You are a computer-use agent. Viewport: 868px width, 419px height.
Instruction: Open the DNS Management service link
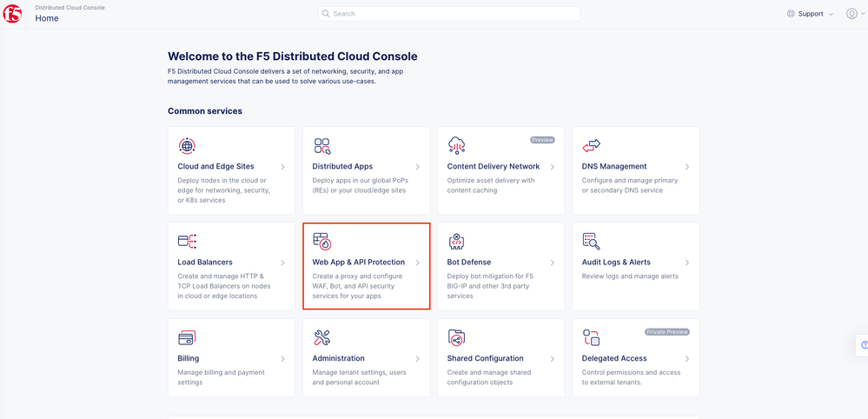[x=614, y=167]
